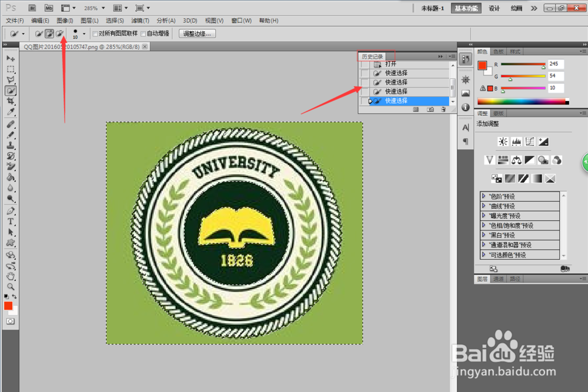Select the Clone Stamp tool
Screen dimensions: 588x392
coord(11,145)
